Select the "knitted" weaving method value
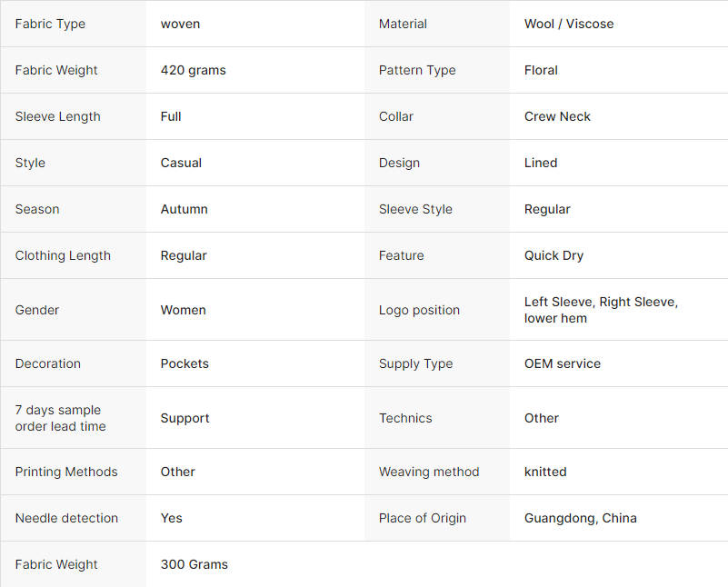Image resolution: width=728 pixels, height=587 pixels. pos(545,472)
